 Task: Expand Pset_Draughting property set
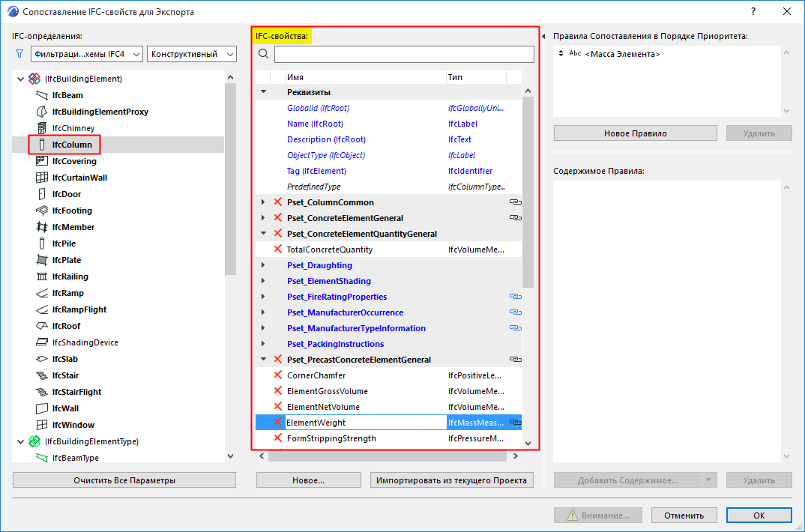click(263, 265)
